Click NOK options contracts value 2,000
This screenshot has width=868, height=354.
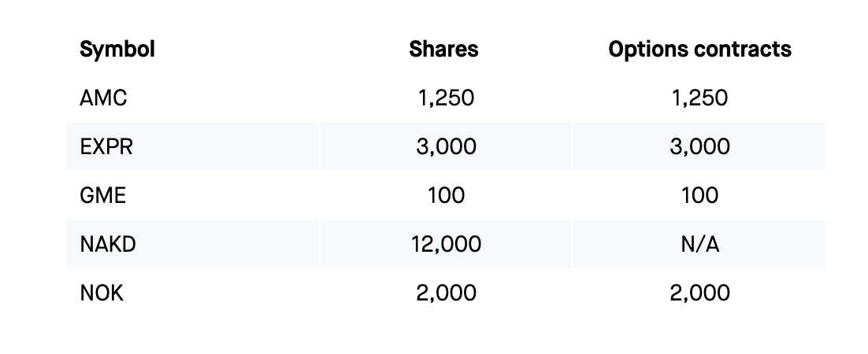point(699,293)
